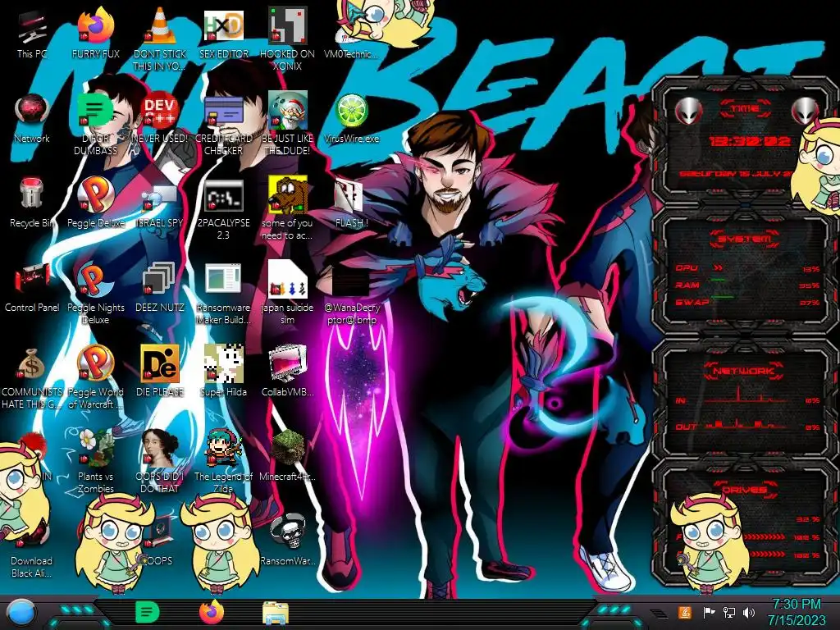Screen dimensions: 840x630
Task: Click the SWAP usage row in gadget
Action: (x=747, y=302)
